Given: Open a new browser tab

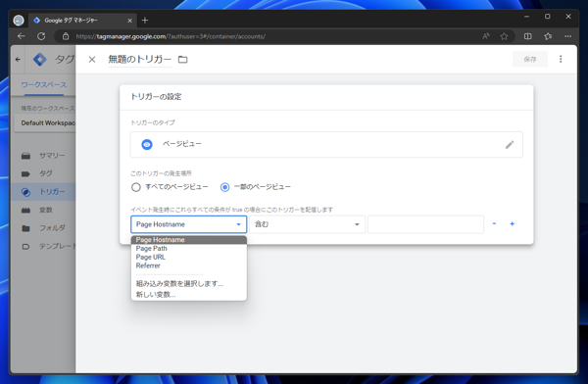Looking at the screenshot, I should (x=145, y=21).
